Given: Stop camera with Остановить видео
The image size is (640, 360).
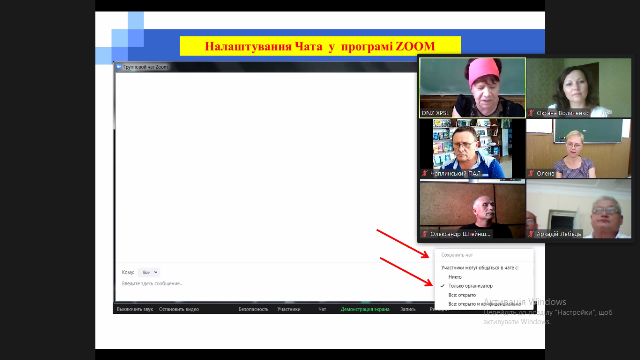Looking at the screenshot, I should [179, 309].
